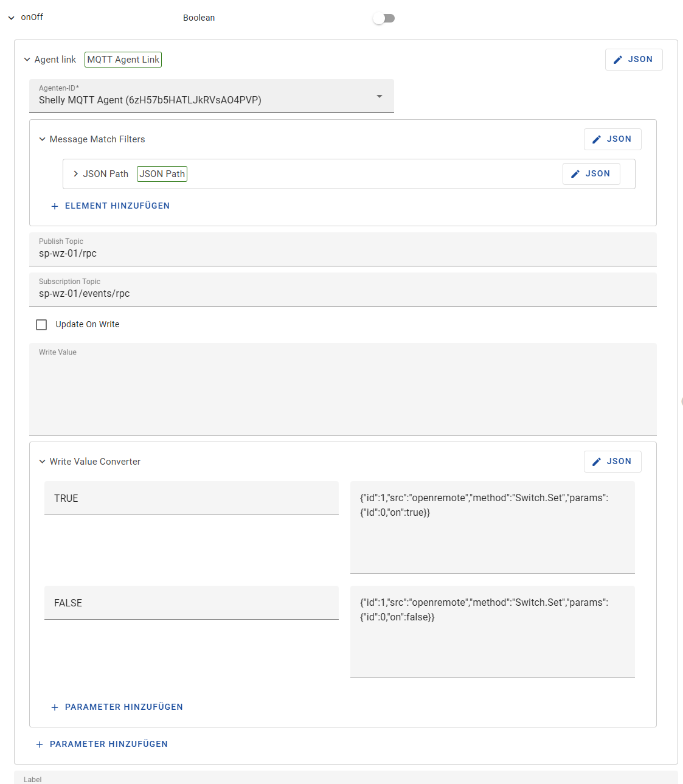The image size is (683, 784).
Task: Collapse the onOff attribute row
Action: pos(11,18)
